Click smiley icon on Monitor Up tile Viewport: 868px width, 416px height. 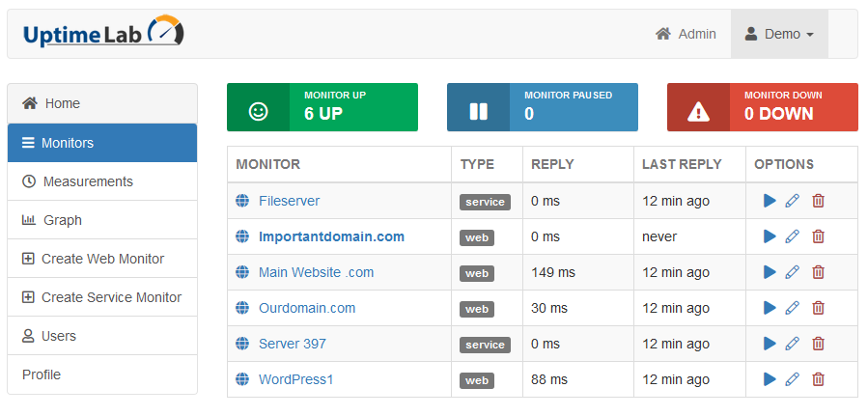click(x=259, y=112)
